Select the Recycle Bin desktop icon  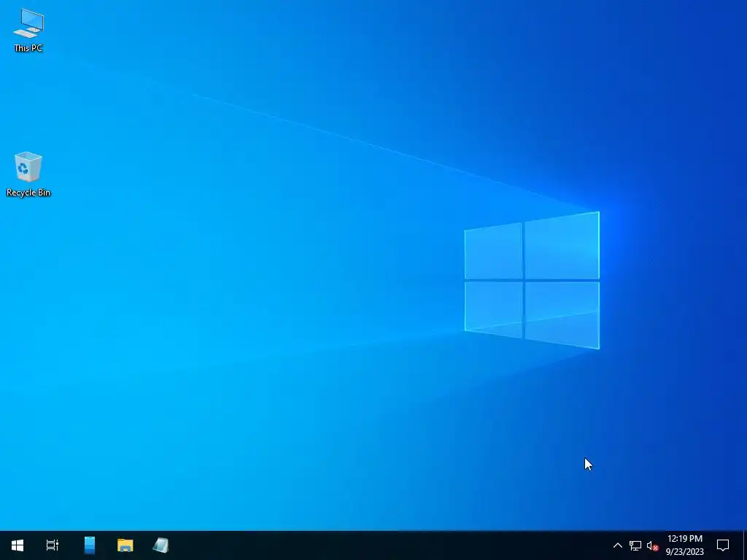point(28,174)
